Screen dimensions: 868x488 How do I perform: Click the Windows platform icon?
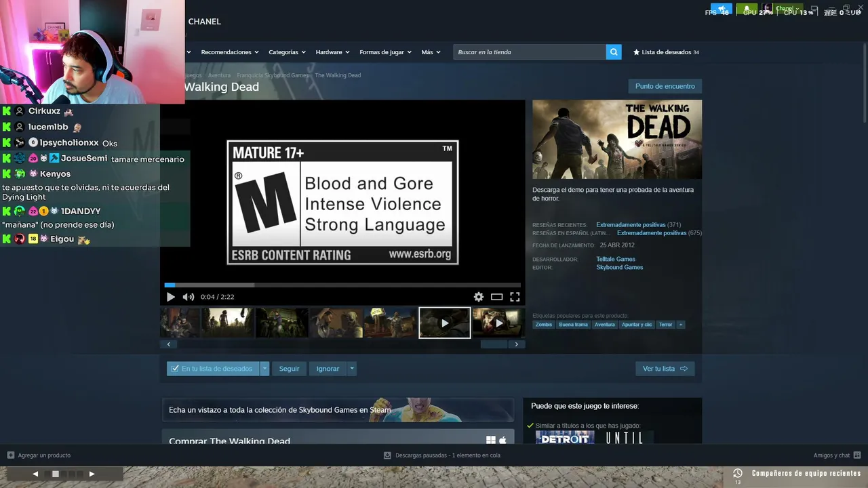[x=491, y=441]
